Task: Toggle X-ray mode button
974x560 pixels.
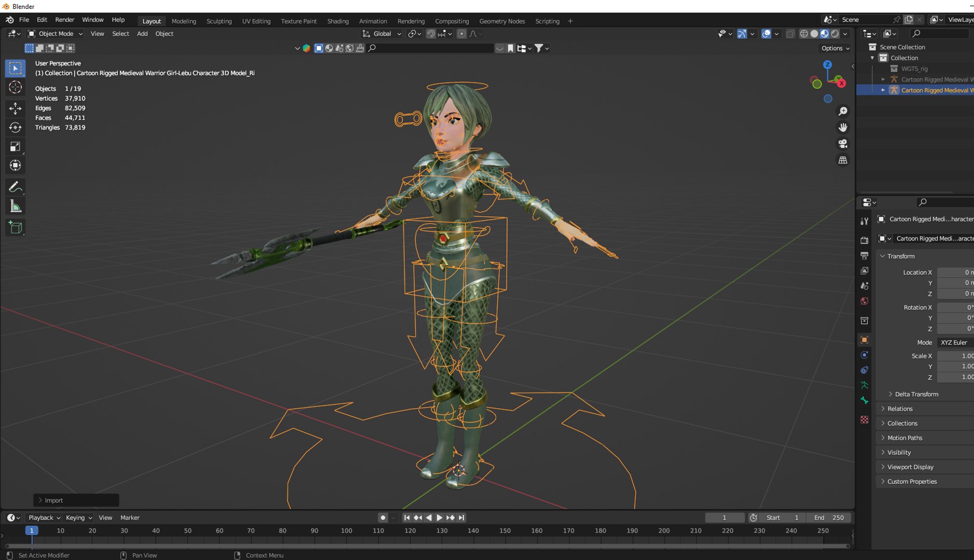Action: pos(790,34)
